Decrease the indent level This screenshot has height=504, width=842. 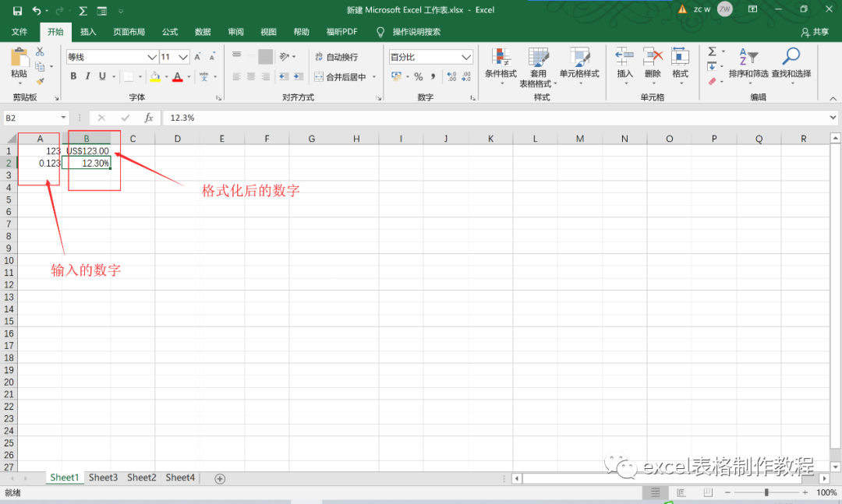pyautogui.click(x=284, y=77)
